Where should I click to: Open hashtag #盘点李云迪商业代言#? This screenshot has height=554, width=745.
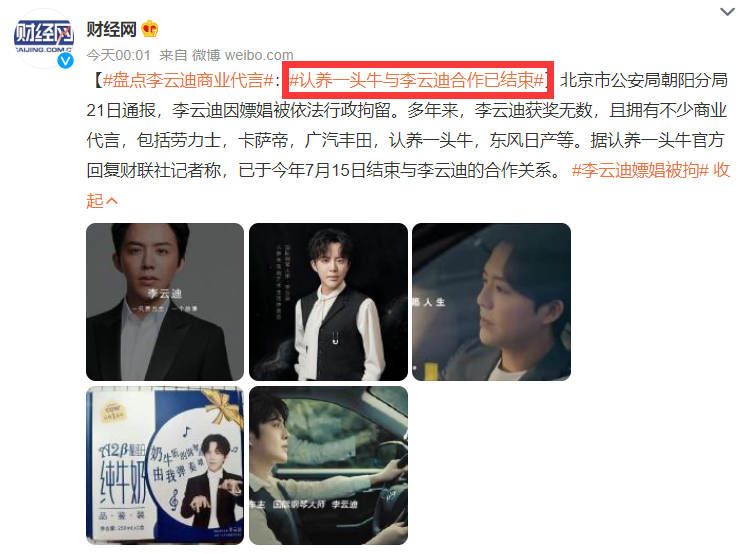coord(188,80)
